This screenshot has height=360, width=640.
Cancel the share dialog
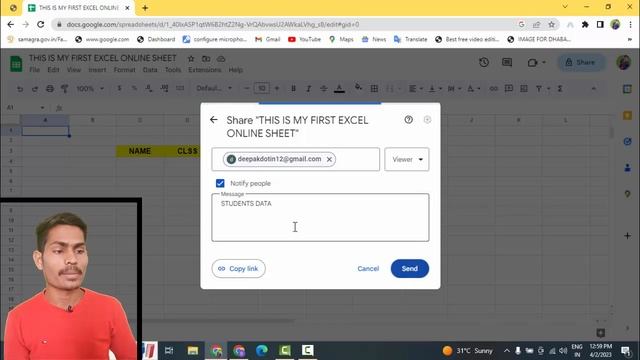click(x=368, y=269)
